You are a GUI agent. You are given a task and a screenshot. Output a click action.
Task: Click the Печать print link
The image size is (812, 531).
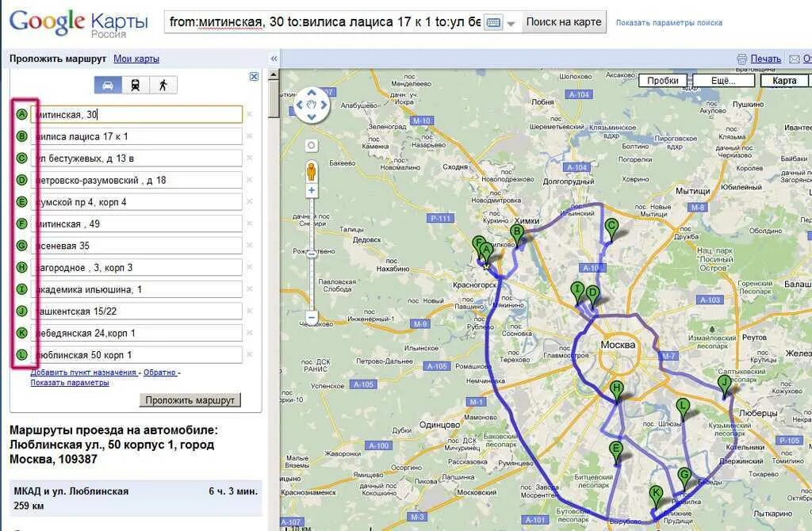pos(765,59)
